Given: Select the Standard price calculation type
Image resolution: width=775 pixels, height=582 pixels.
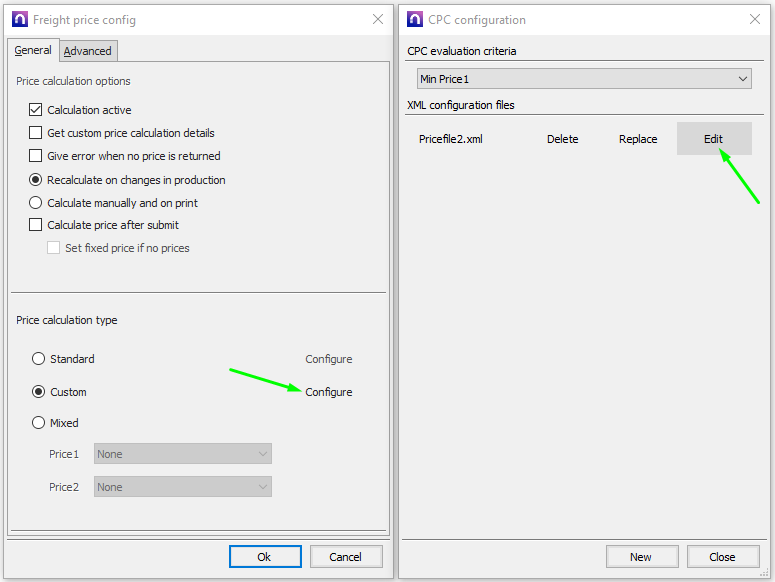Looking at the screenshot, I should pos(39,359).
